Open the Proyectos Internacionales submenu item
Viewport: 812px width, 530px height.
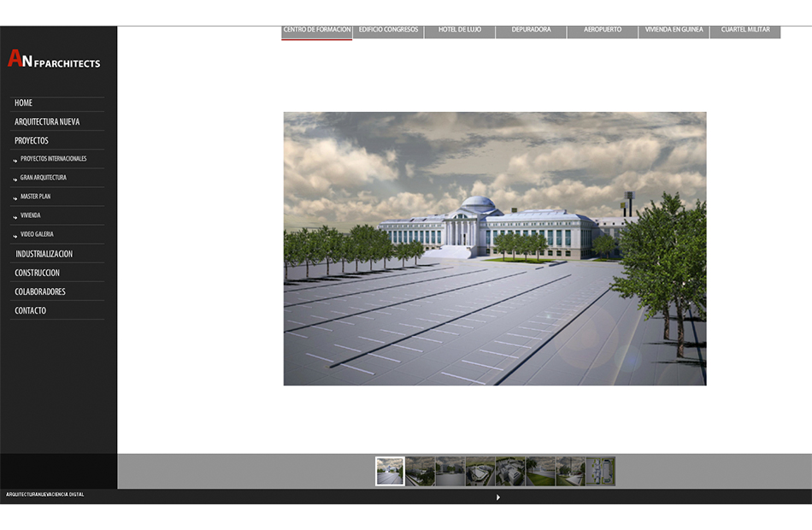[53, 159]
